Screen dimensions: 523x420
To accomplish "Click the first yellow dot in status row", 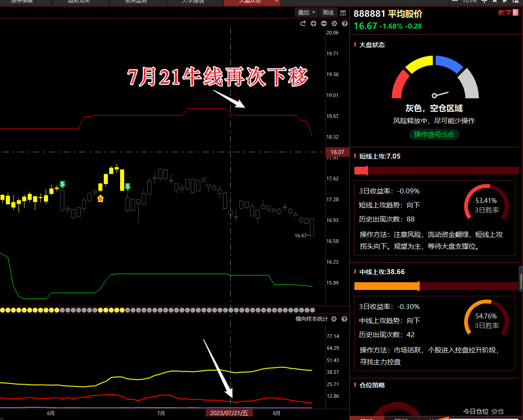I will point(2,310).
